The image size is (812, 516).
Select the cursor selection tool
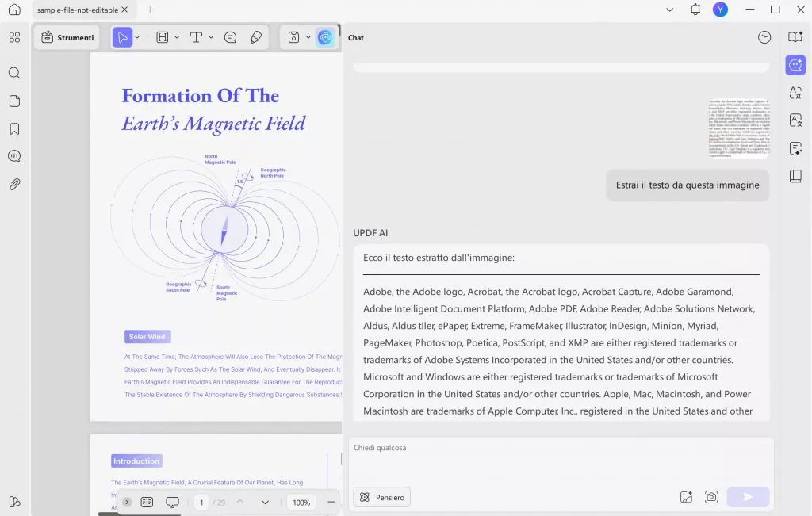click(x=122, y=37)
